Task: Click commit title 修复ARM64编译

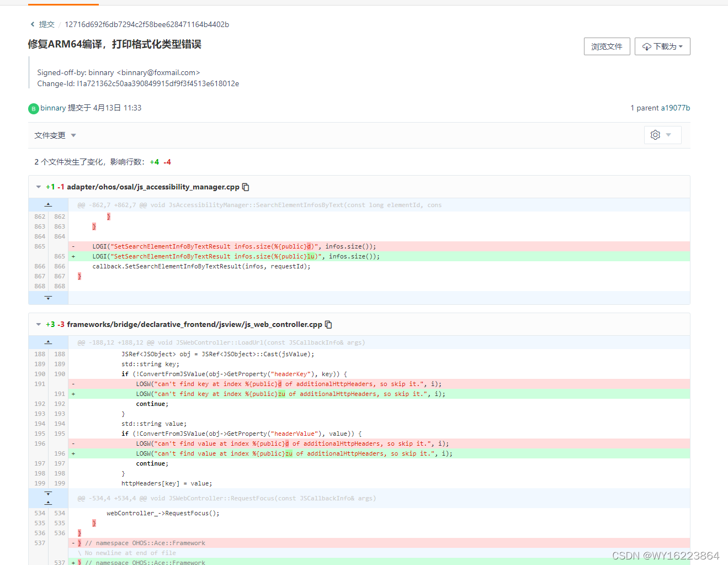Action: 115,44
